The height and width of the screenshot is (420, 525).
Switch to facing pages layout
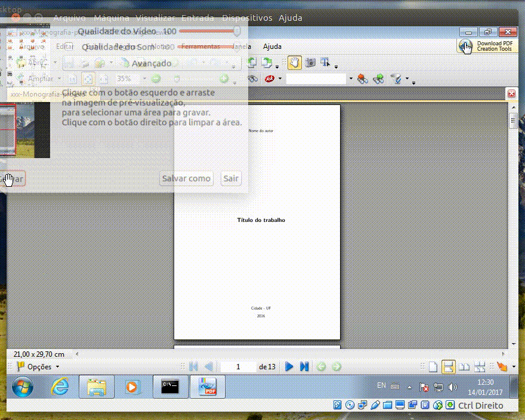[464, 367]
